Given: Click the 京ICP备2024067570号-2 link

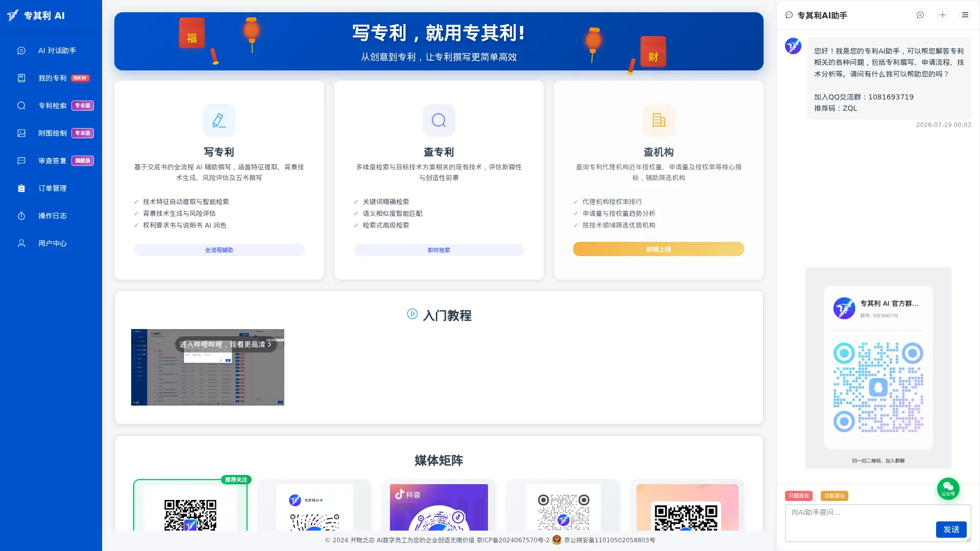Looking at the screenshot, I should point(513,540).
